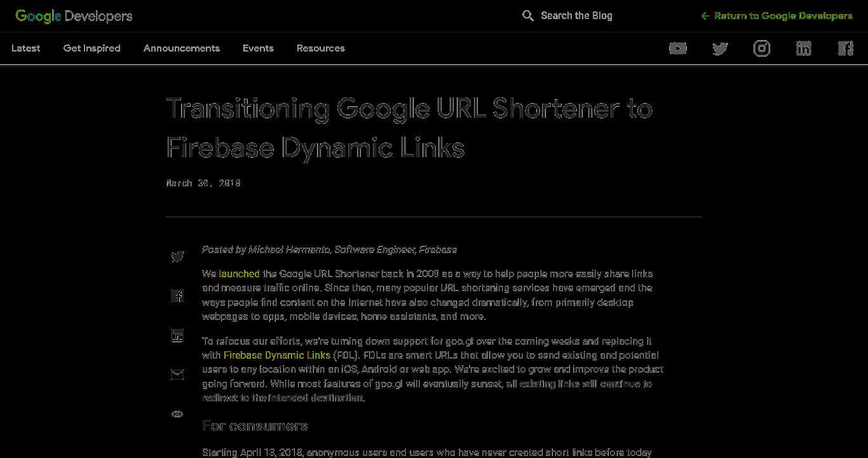Click the article title heading

point(409,128)
